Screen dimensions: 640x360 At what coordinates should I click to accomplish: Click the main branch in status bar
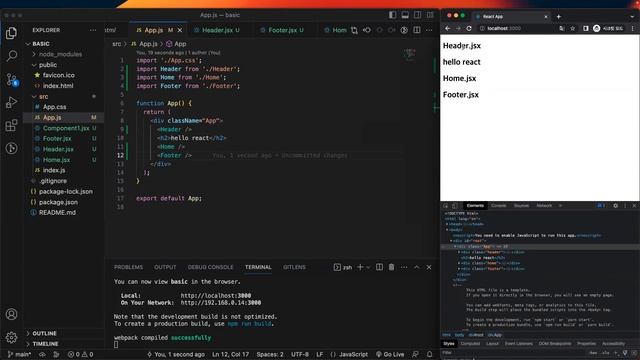pyautogui.click(x=19, y=354)
